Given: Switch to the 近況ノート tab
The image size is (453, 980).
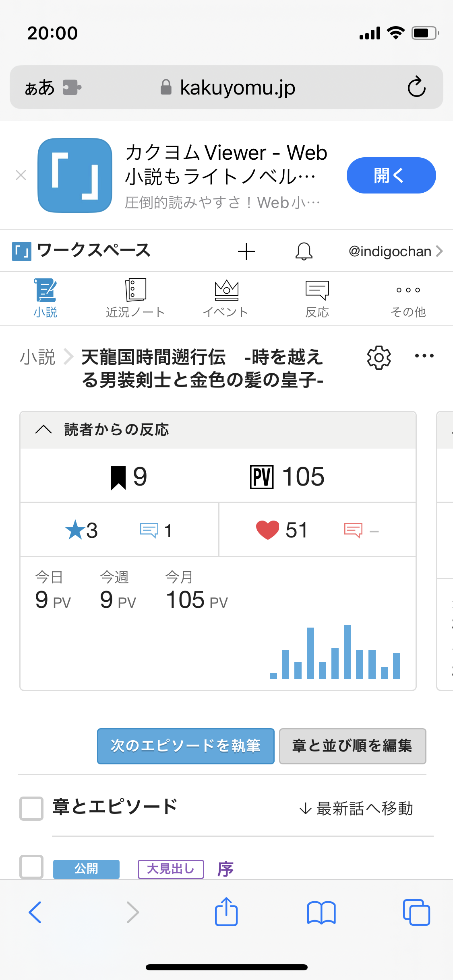Looking at the screenshot, I should click(135, 299).
